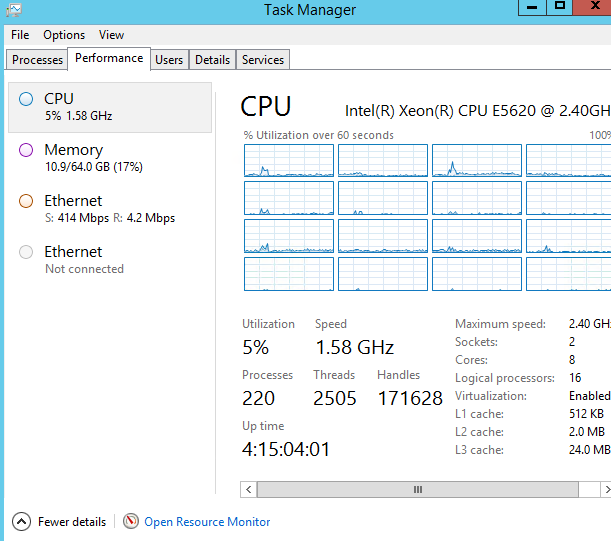Open the Services tab

point(263,60)
